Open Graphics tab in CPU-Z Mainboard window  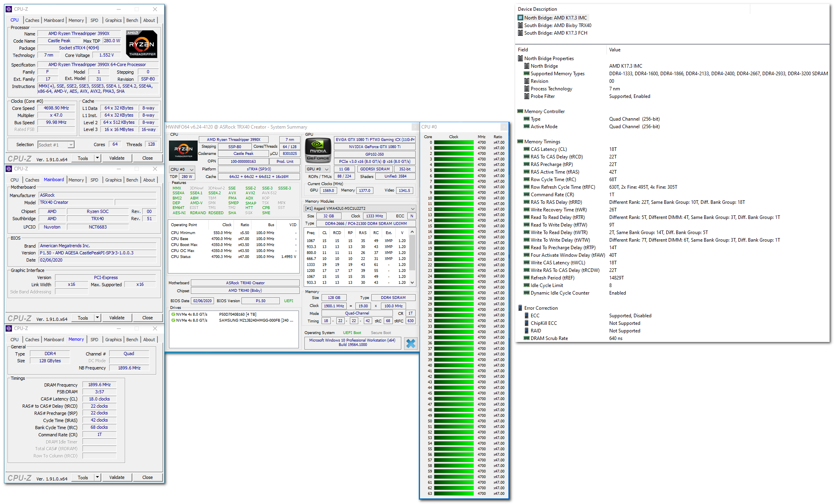(114, 180)
